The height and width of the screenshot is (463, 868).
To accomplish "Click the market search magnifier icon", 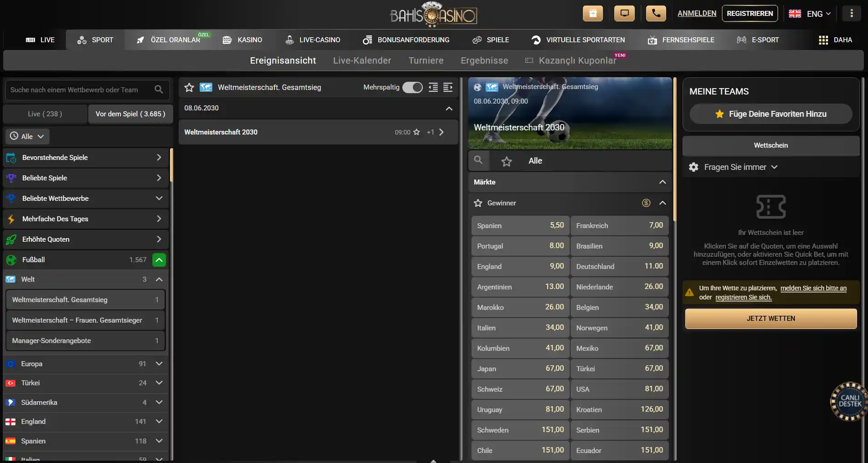I will point(478,160).
